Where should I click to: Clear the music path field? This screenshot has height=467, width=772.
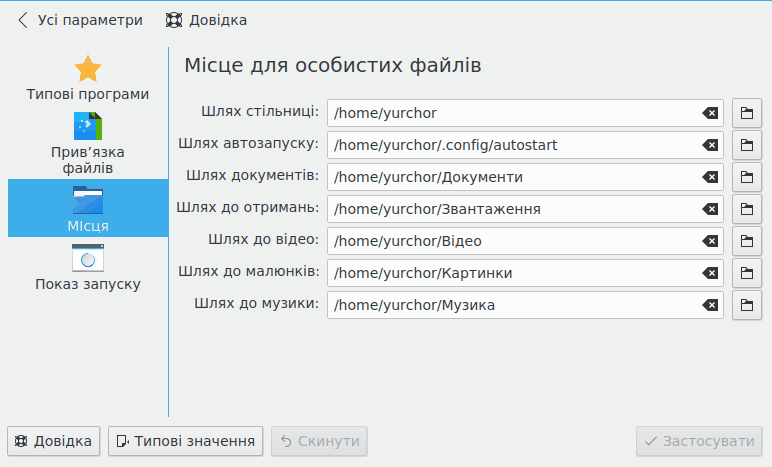[710, 305]
